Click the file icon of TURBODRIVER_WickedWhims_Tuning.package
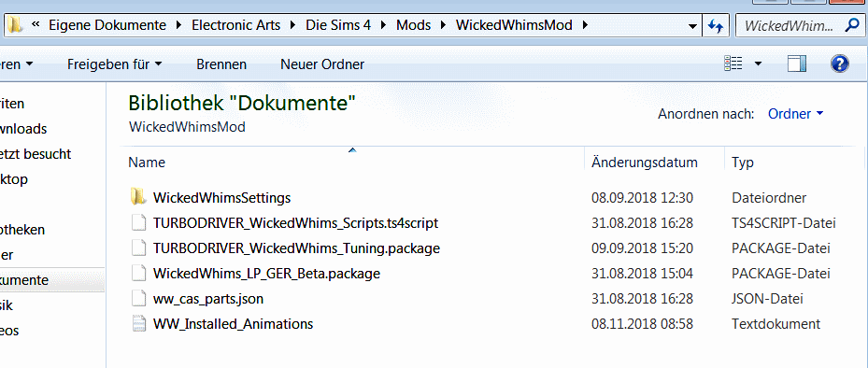This screenshot has height=368, width=868. tap(138, 248)
